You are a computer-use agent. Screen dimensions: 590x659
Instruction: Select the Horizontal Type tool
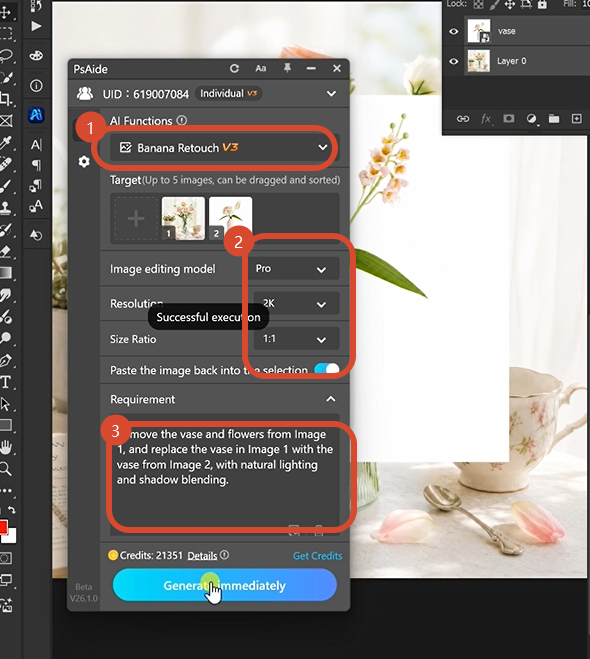(6, 382)
